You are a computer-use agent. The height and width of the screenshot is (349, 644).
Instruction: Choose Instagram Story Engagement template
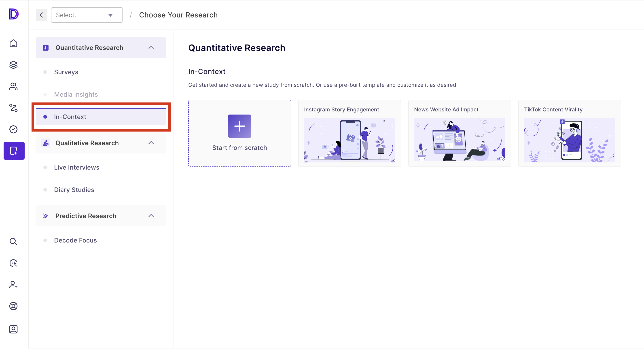350,133
